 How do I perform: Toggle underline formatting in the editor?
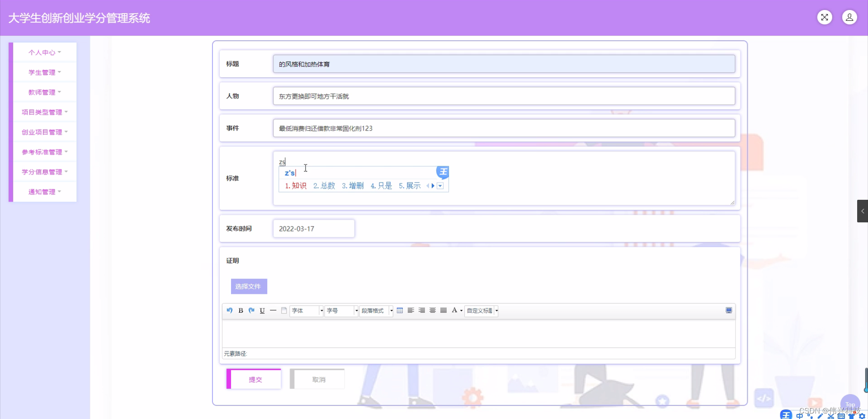click(x=262, y=311)
